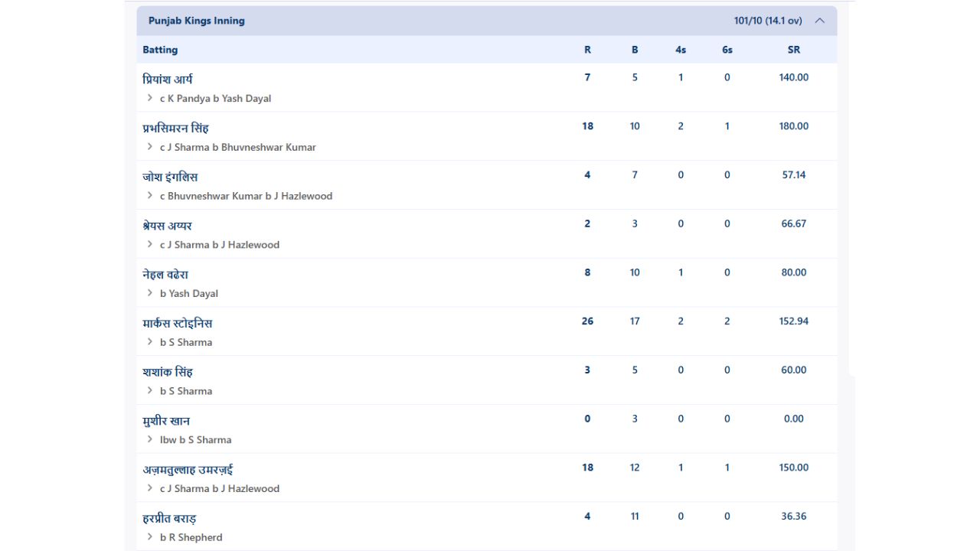Screen dimensions: 980x551
Task: Click the 101/10 (14.1 ov) score
Action: tap(768, 21)
